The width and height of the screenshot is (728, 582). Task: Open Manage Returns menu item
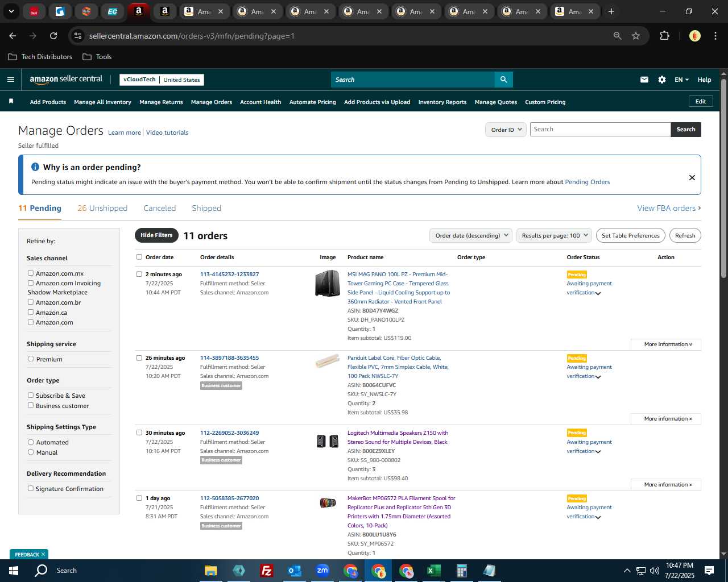[x=161, y=102]
